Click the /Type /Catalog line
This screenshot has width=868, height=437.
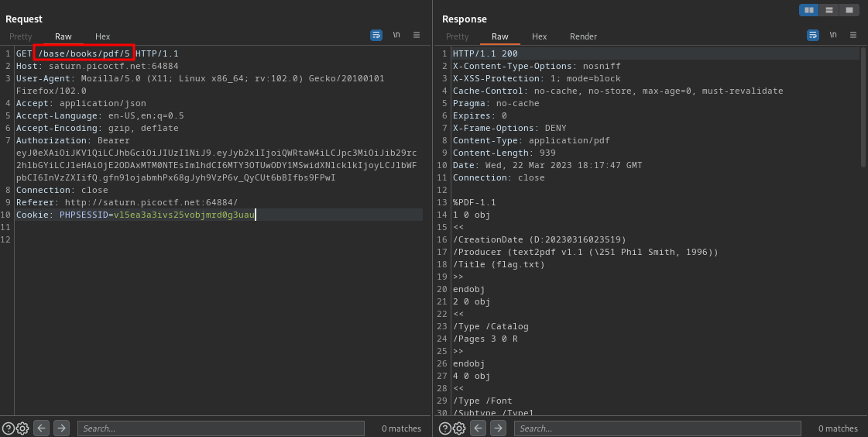click(491, 327)
